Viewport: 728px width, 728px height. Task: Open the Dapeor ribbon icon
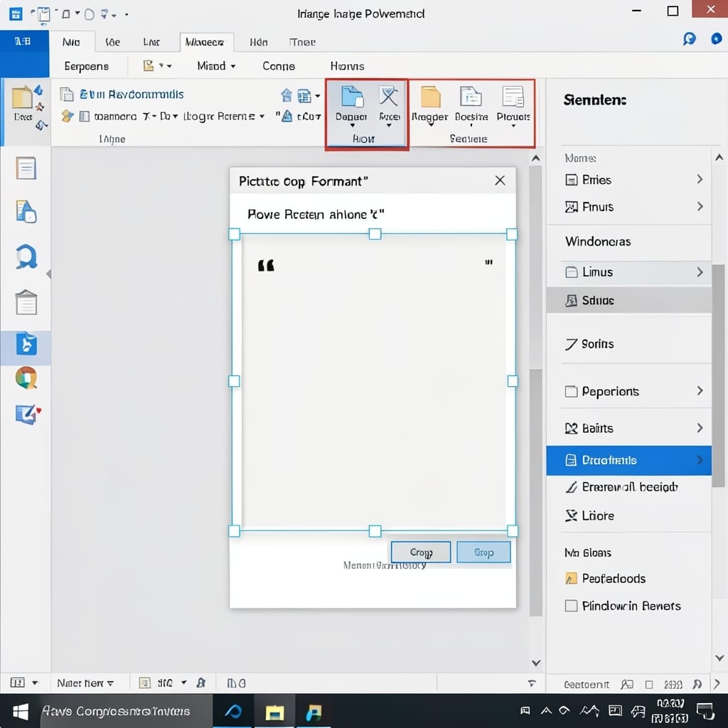(x=351, y=96)
